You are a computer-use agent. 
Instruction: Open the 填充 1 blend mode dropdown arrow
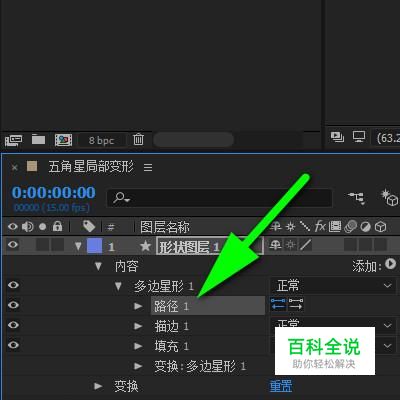[387, 346]
